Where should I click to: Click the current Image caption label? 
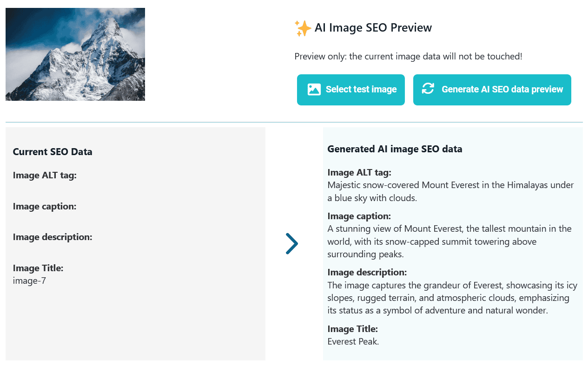45,206
